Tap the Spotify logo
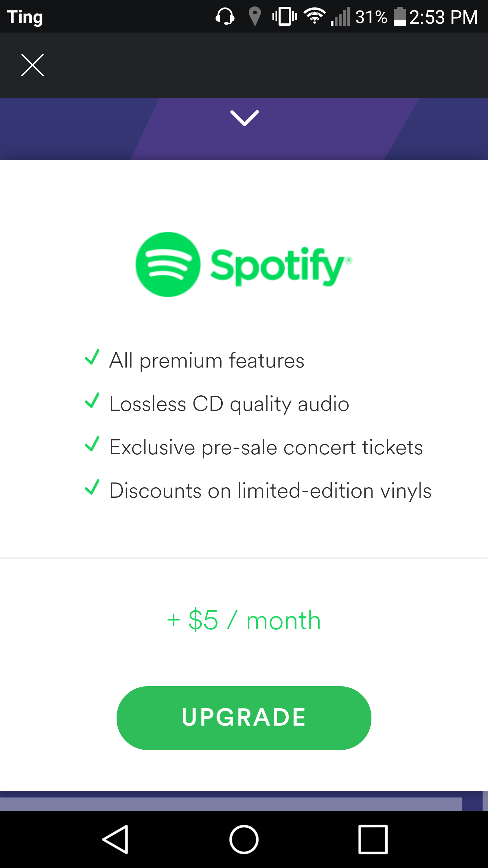This screenshot has width=488, height=868. click(x=244, y=265)
